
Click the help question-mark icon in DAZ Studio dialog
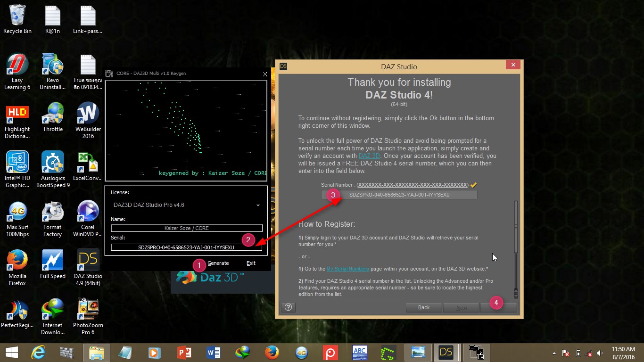click(289, 307)
